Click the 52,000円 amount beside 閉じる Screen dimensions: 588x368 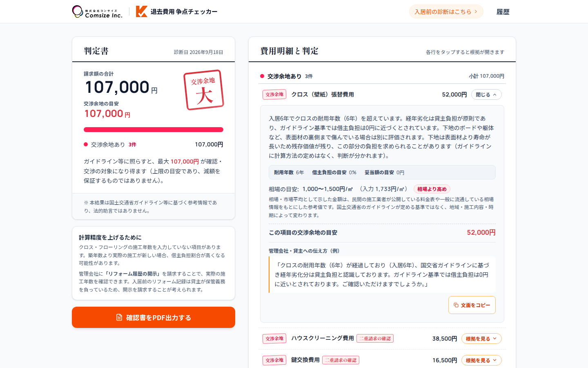point(454,94)
